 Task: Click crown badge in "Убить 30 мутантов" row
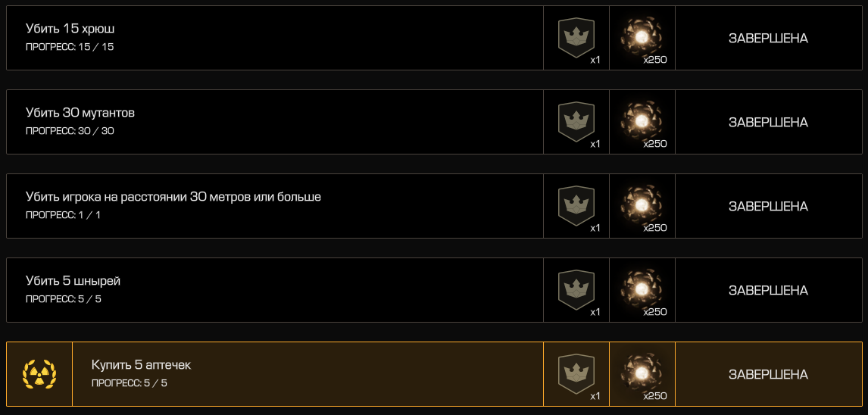click(576, 122)
